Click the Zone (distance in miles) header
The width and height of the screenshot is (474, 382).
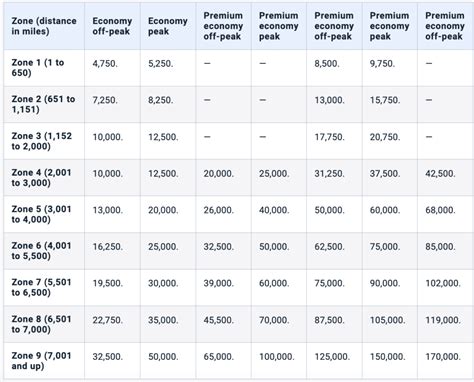coord(44,26)
